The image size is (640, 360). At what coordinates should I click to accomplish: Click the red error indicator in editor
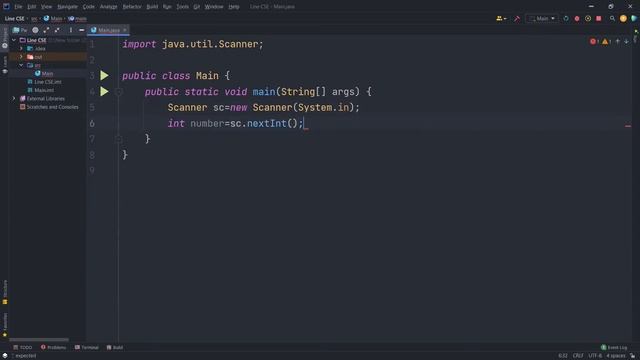point(594,41)
